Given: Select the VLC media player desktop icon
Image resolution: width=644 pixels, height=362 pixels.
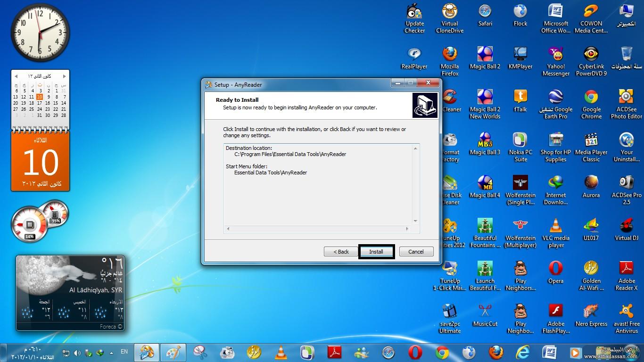Looking at the screenshot, I should [556, 233].
